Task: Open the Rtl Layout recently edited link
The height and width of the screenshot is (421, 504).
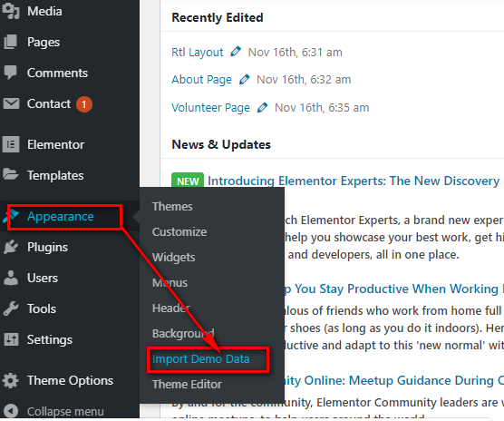Action: 198,52
